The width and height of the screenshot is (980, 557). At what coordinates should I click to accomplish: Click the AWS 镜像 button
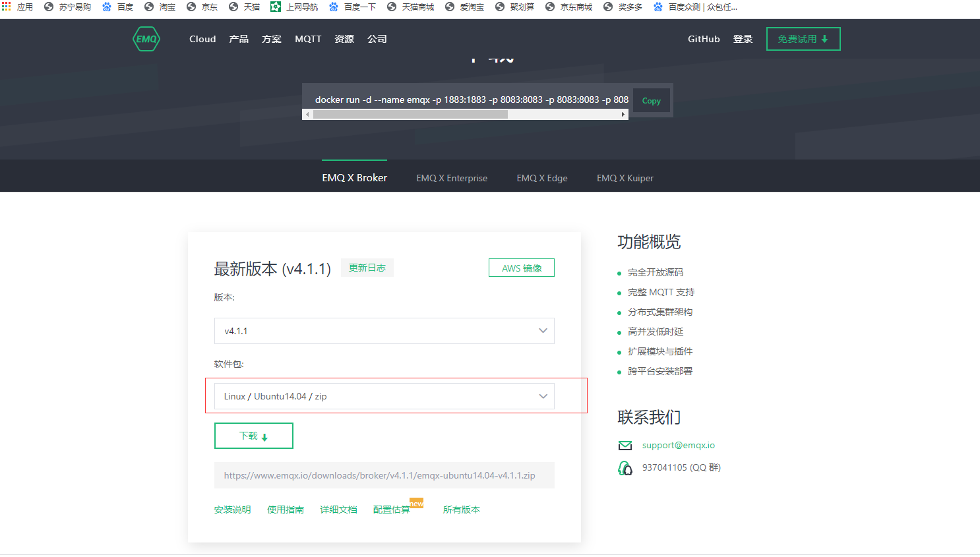pos(522,268)
